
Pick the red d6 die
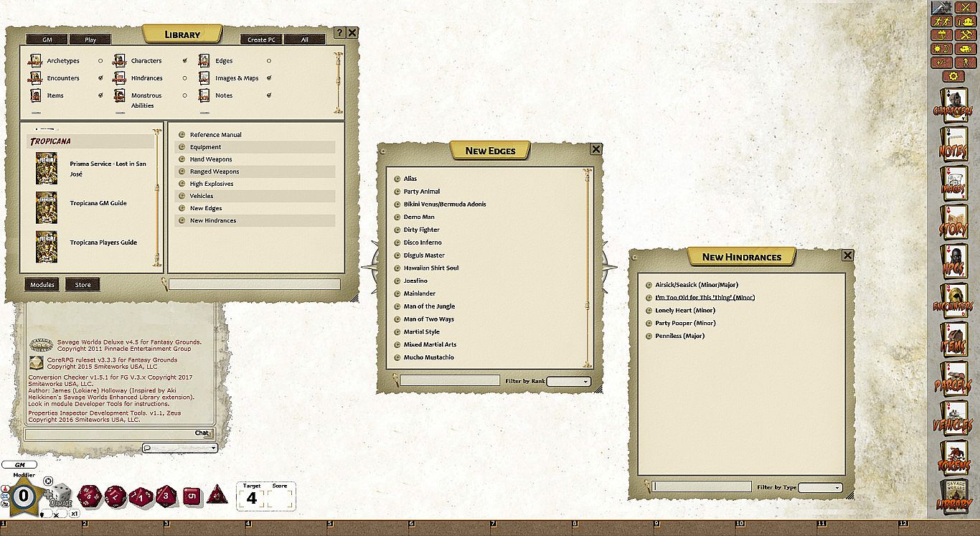[191, 495]
